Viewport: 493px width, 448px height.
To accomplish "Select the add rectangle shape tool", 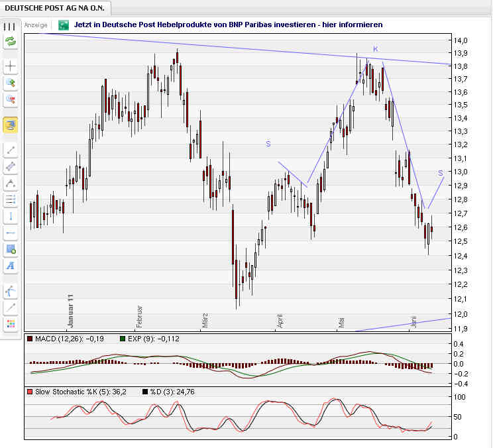I will point(10,249).
